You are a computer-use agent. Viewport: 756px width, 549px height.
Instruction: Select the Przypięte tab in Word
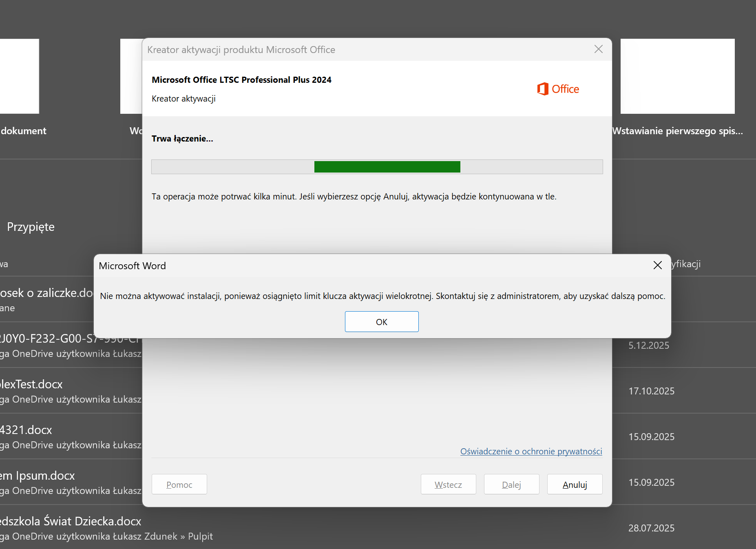31,227
